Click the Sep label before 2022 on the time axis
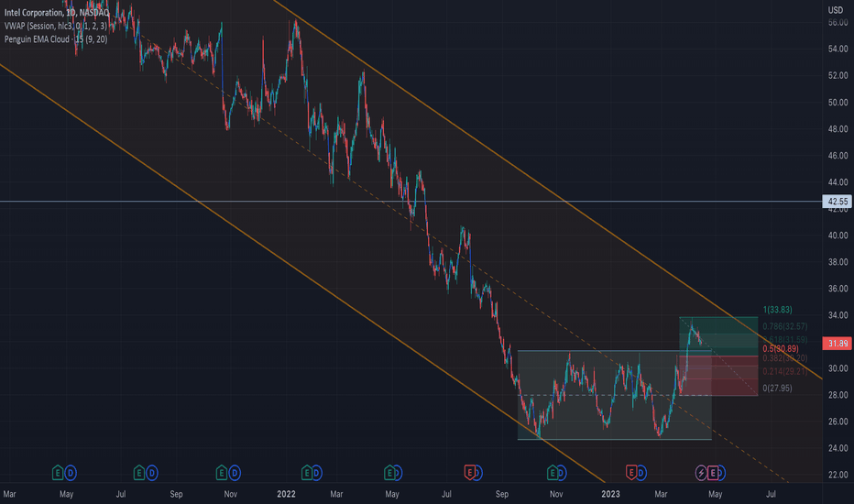The width and height of the screenshot is (854, 504). click(x=176, y=494)
